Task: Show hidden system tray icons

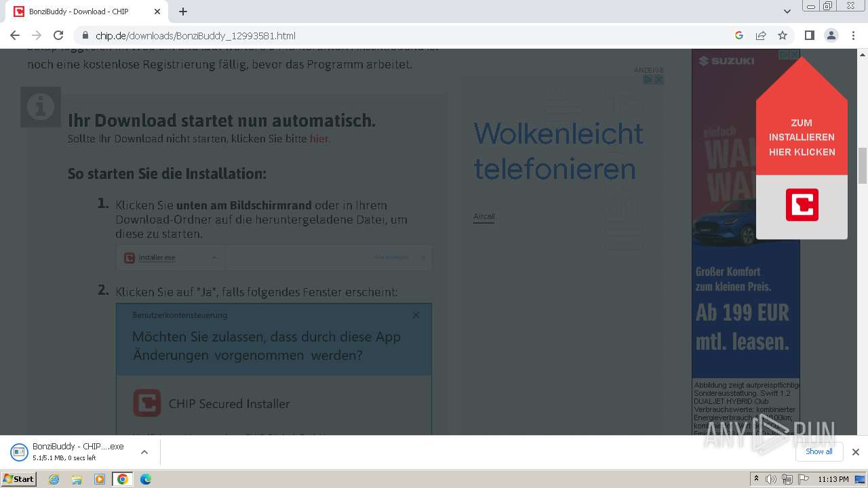Action: 757,479
